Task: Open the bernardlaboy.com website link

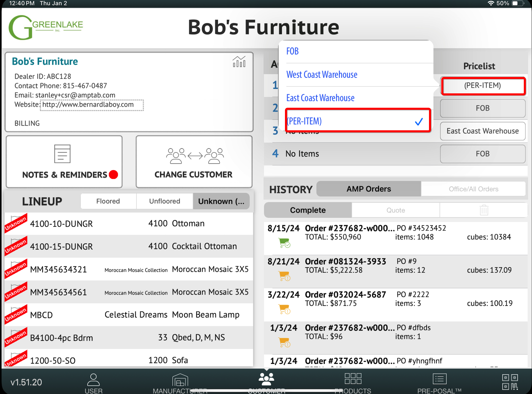Action: (88, 105)
